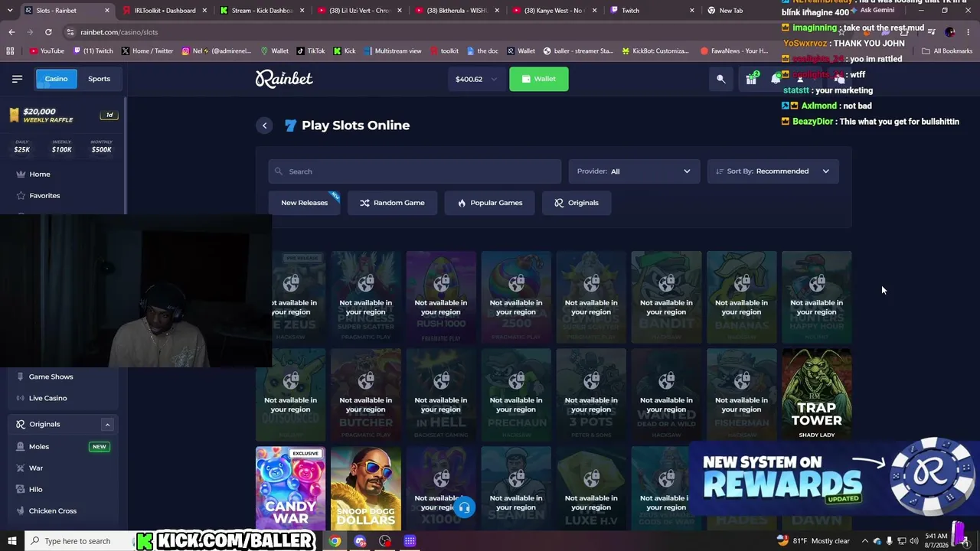
Task: Switch to Lil Uzi Vert YouTube tab
Action: pyautogui.click(x=359, y=11)
